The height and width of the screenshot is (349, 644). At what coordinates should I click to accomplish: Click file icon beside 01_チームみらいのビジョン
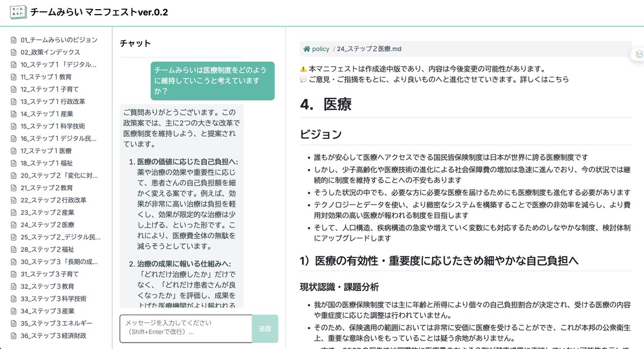(x=14, y=40)
